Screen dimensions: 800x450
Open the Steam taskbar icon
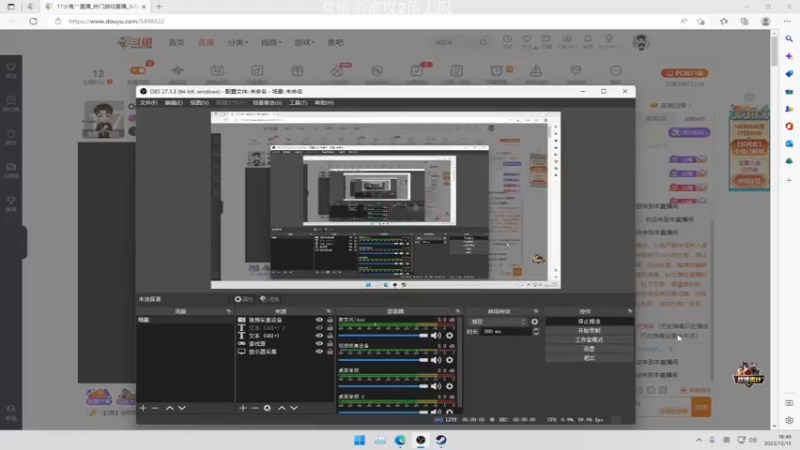coord(441,440)
